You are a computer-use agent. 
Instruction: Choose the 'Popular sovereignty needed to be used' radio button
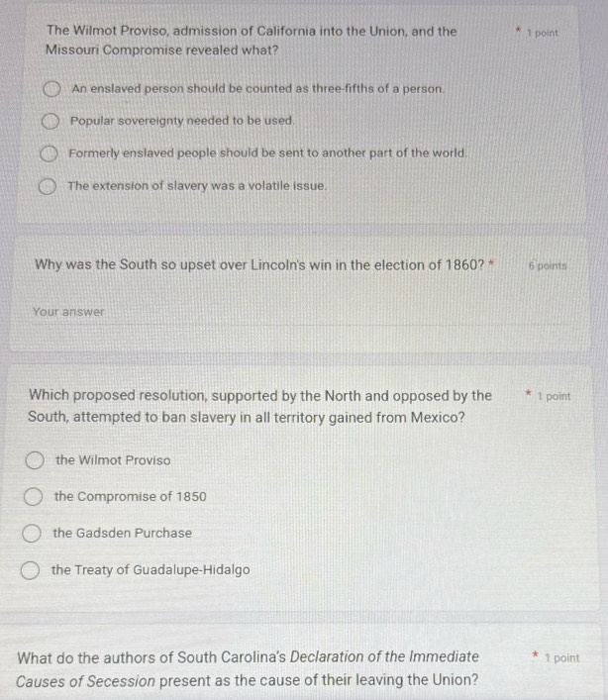coord(50,121)
